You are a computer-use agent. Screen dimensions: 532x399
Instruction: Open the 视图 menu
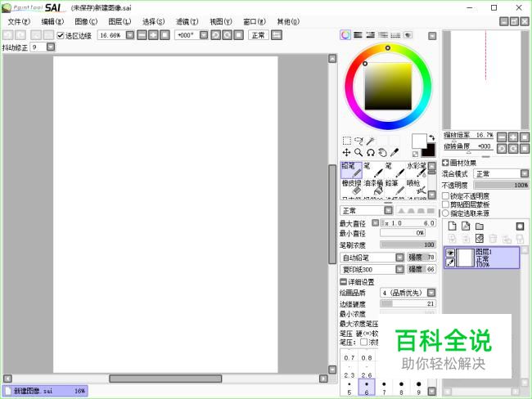tap(221, 22)
